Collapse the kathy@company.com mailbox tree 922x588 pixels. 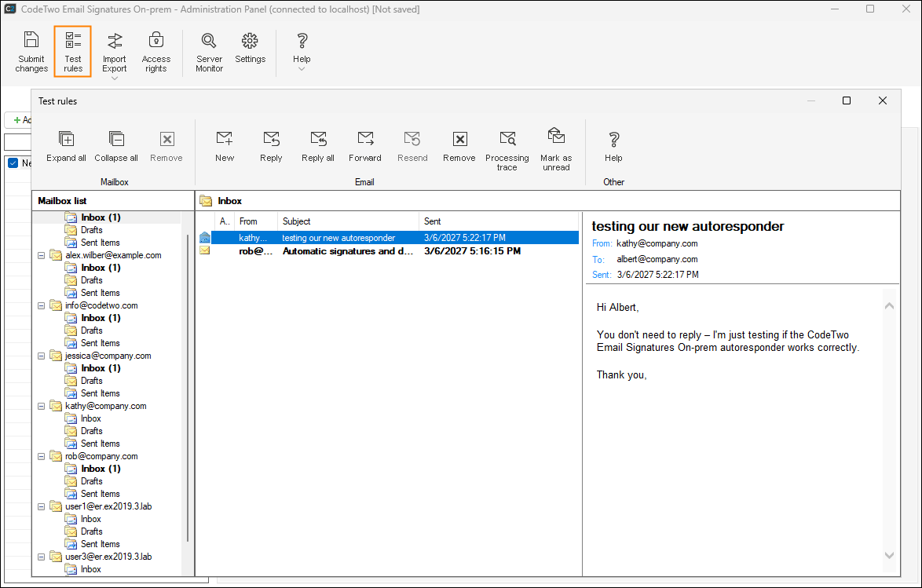(41, 406)
